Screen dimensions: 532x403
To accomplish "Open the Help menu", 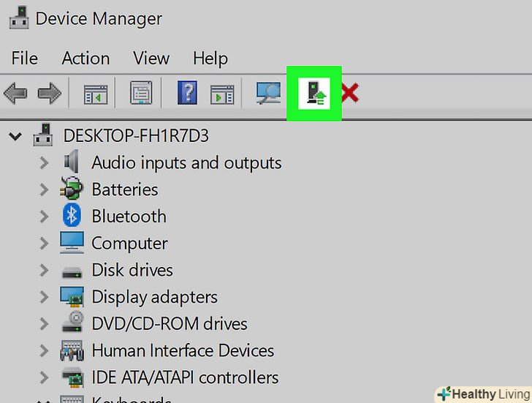I will [210, 59].
